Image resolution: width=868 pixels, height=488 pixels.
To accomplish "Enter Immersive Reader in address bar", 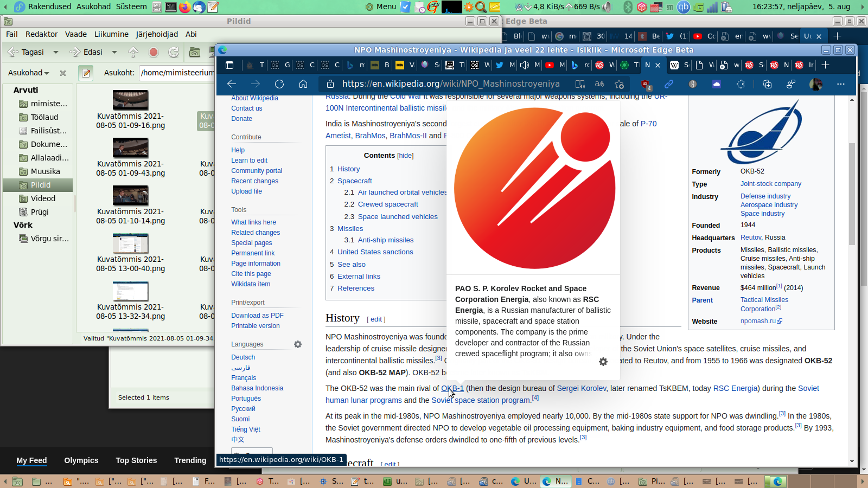I will tap(580, 84).
